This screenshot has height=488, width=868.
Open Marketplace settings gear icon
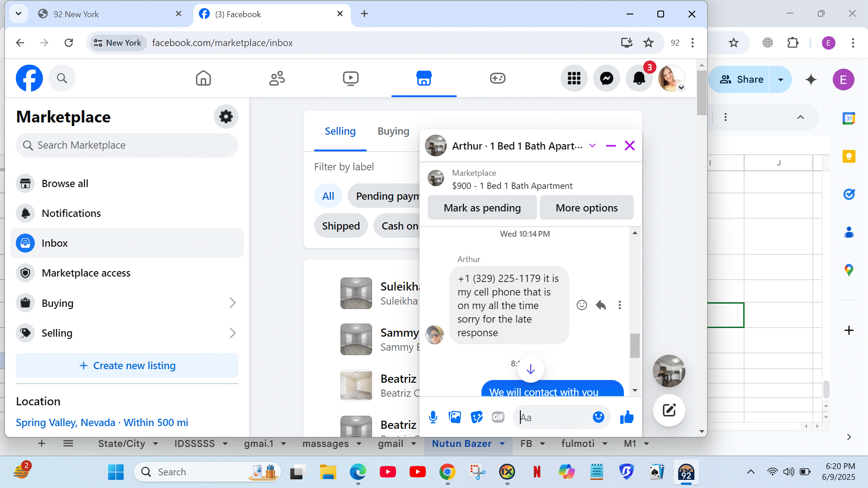[x=226, y=117]
